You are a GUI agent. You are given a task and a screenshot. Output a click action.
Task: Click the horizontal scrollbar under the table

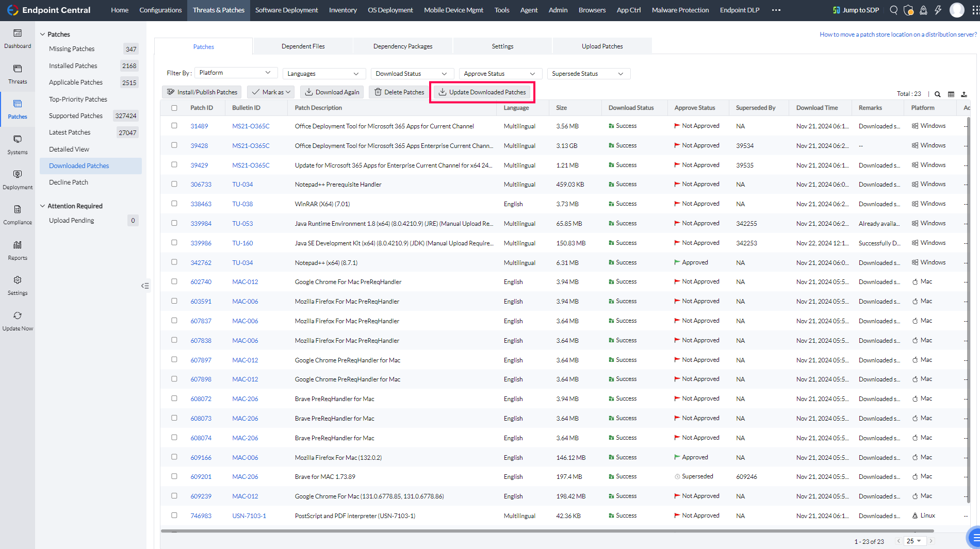(547, 530)
